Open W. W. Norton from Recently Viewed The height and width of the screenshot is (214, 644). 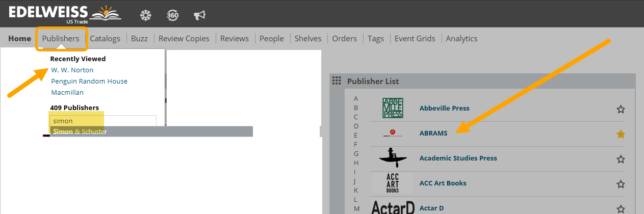click(x=72, y=70)
